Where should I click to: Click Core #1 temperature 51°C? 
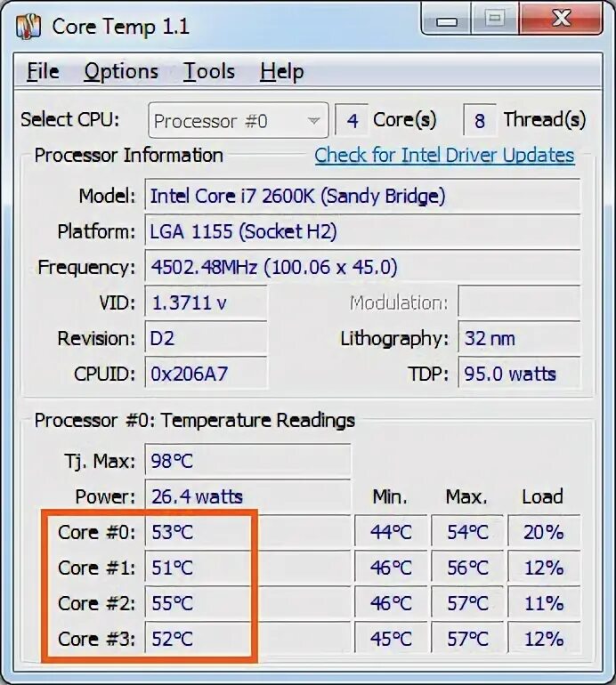247,568
